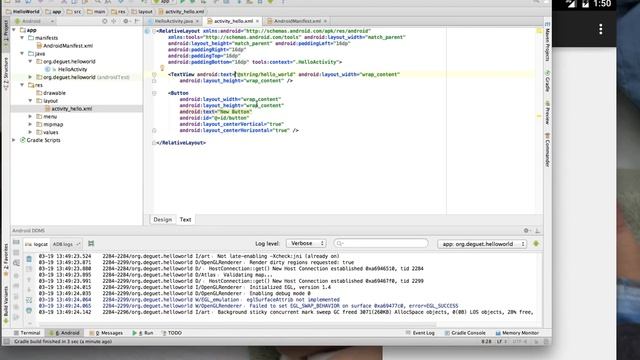
Task: Close the HelloActivity.java tab
Action: (197, 21)
